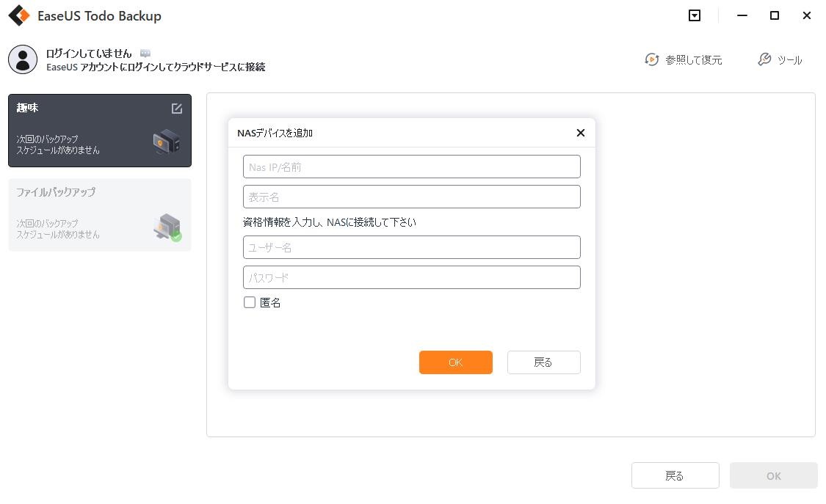Click the Nas IP/名前 input field
The image size is (826, 504).
coord(411,167)
